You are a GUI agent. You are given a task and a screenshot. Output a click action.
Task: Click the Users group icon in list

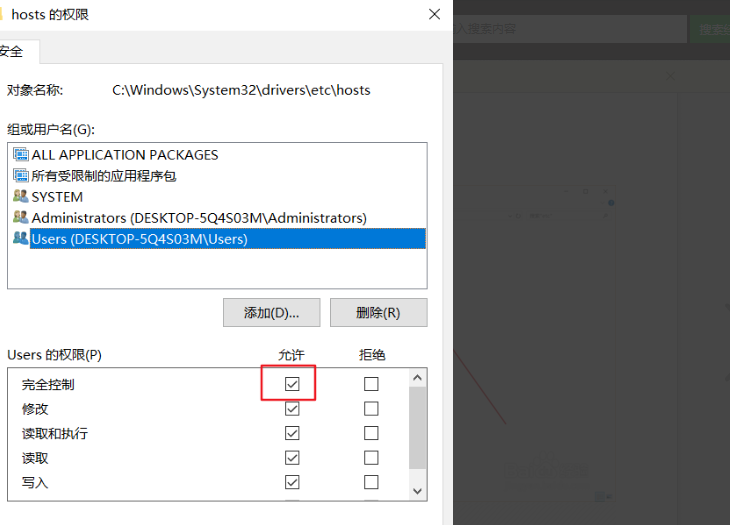(20, 239)
